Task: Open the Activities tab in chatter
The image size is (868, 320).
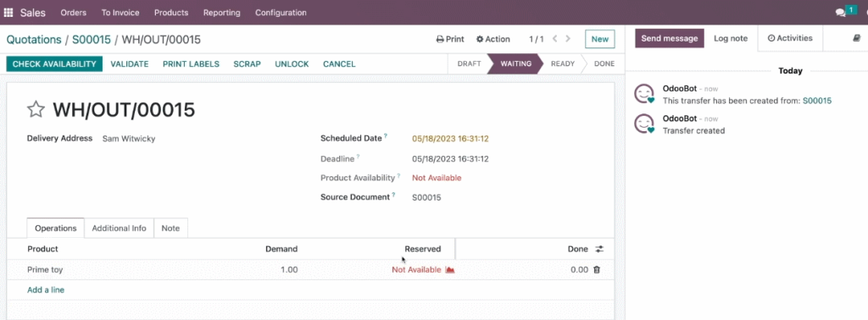Action: (790, 38)
